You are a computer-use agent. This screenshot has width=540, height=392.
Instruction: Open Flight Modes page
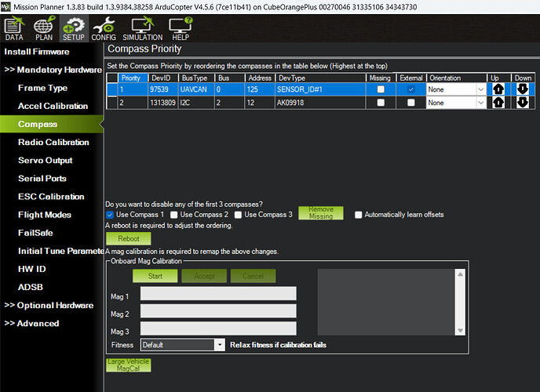click(45, 215)
